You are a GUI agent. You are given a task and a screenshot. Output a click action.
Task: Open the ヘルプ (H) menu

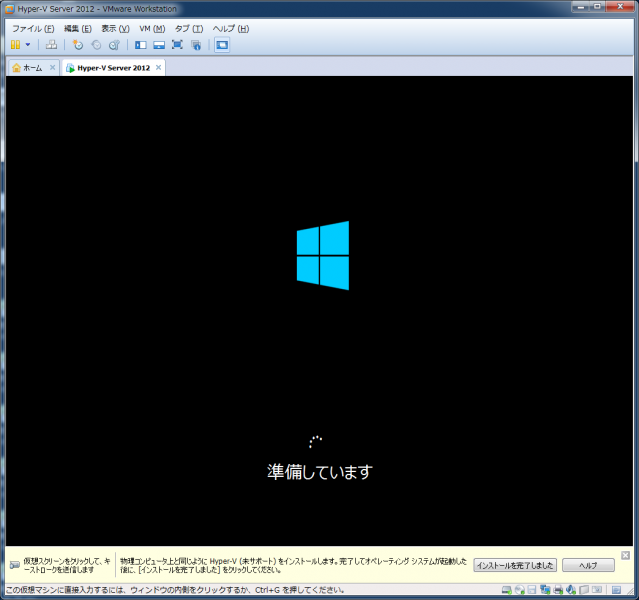click(x=231, y=29)
